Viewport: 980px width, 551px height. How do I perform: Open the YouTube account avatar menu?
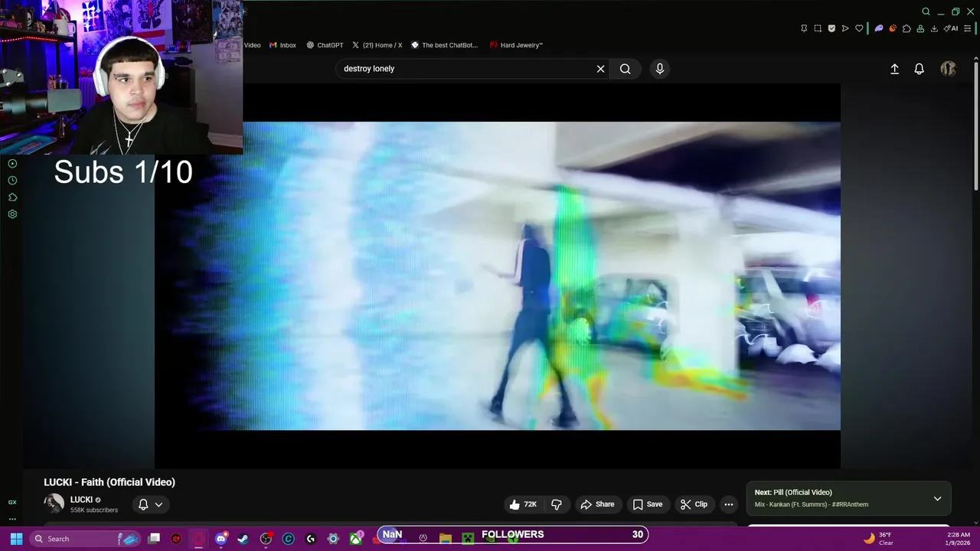pyautogui.click(x=949, y=69)
